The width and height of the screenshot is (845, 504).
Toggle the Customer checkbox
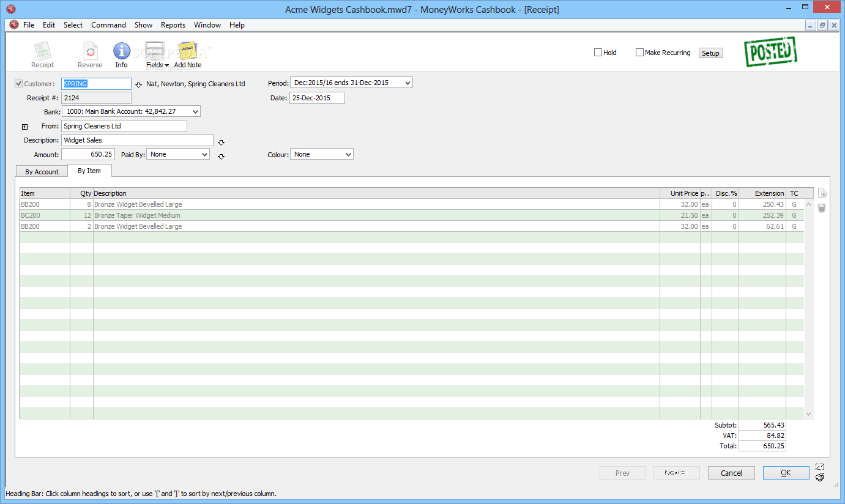pyautogui.click(x=19, y=84)
